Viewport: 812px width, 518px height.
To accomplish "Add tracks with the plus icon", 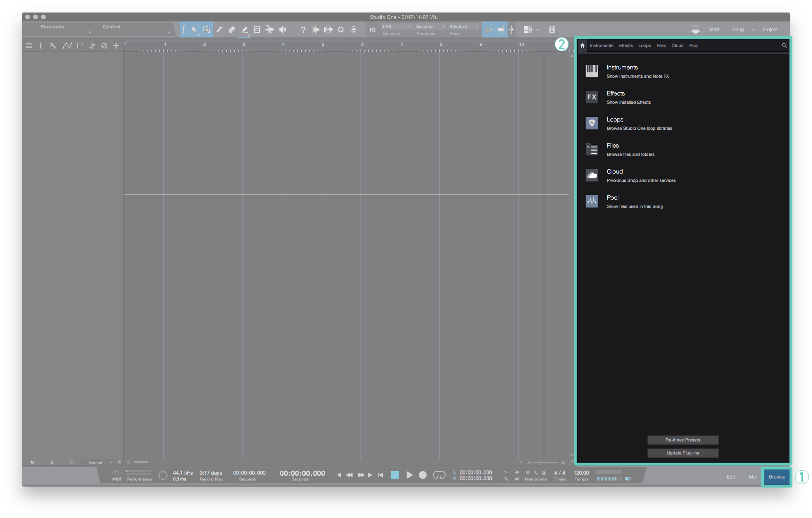I will point(116,45).
